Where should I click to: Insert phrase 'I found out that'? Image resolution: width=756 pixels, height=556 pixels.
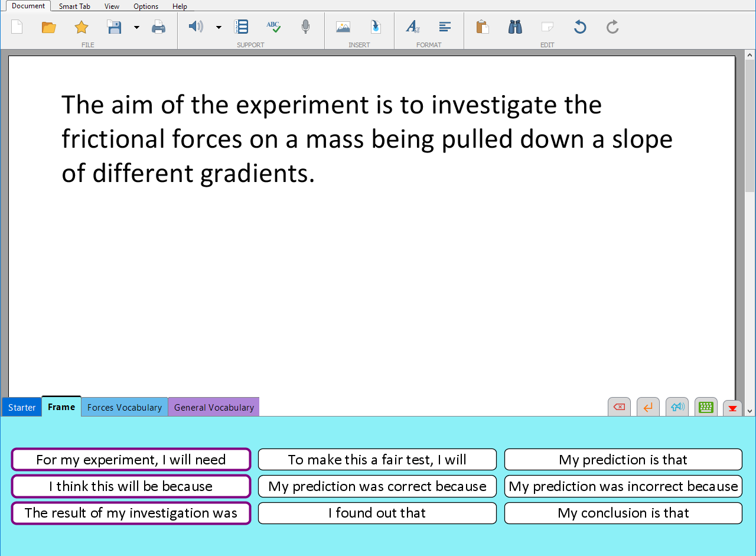pyautogui.click(x=377, y=513)
